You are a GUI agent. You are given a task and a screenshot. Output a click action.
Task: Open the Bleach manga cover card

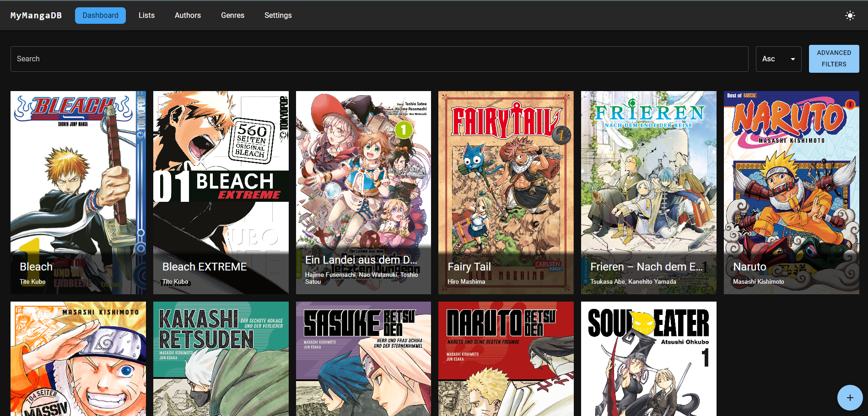[78, 193]
